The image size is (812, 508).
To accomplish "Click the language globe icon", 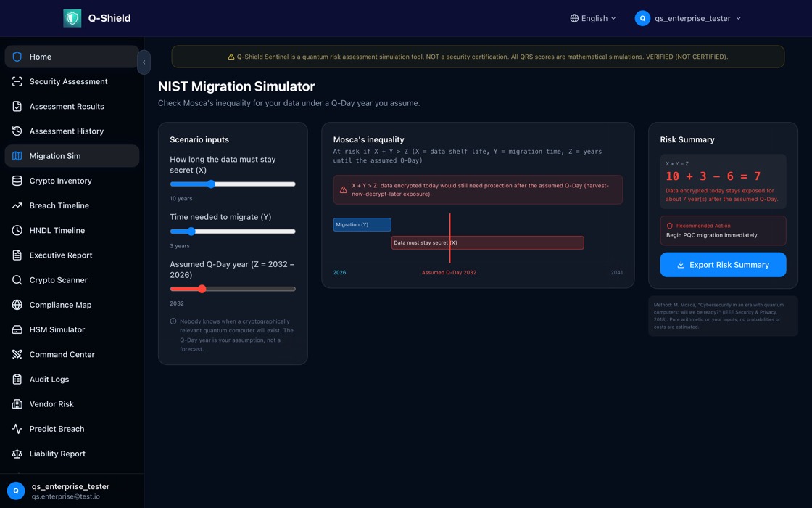I will tap(574, 18).
